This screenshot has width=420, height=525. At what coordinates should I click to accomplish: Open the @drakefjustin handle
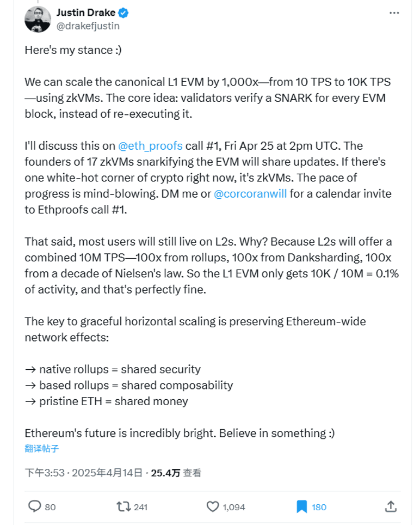pyautogui.click(x=88, y=26)
